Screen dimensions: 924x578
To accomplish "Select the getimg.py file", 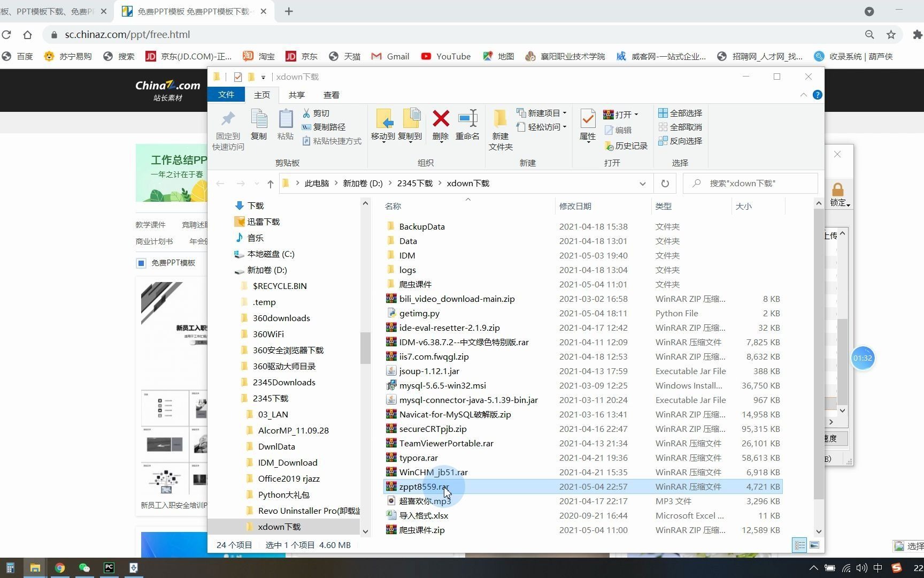I will point(420,314).
